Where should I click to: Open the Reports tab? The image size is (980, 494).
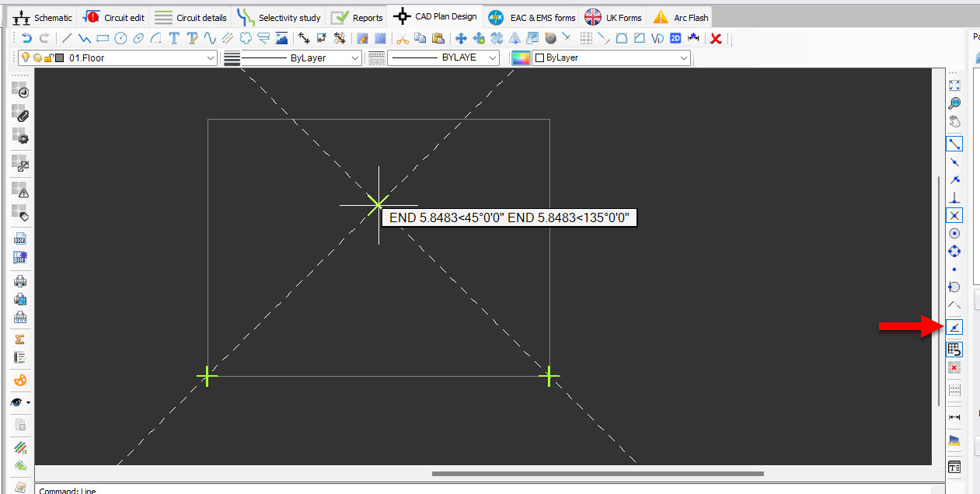pos(357,17)
